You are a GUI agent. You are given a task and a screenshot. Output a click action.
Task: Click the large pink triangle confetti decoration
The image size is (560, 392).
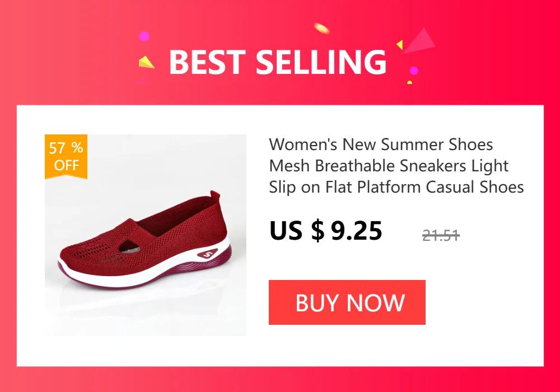(x=419, y=41)
